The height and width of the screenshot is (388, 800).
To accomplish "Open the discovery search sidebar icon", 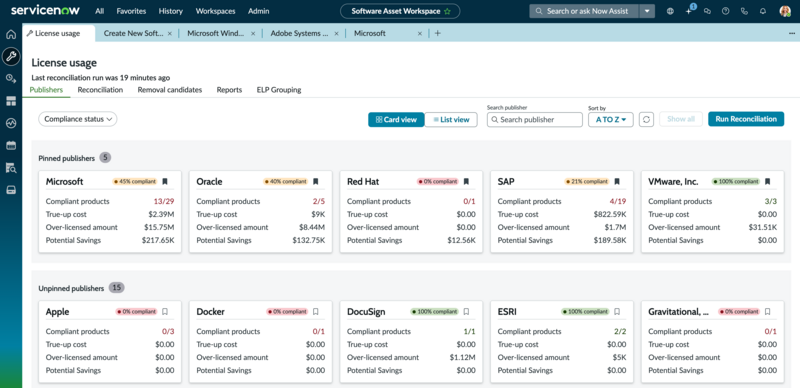I will [11, 167].
